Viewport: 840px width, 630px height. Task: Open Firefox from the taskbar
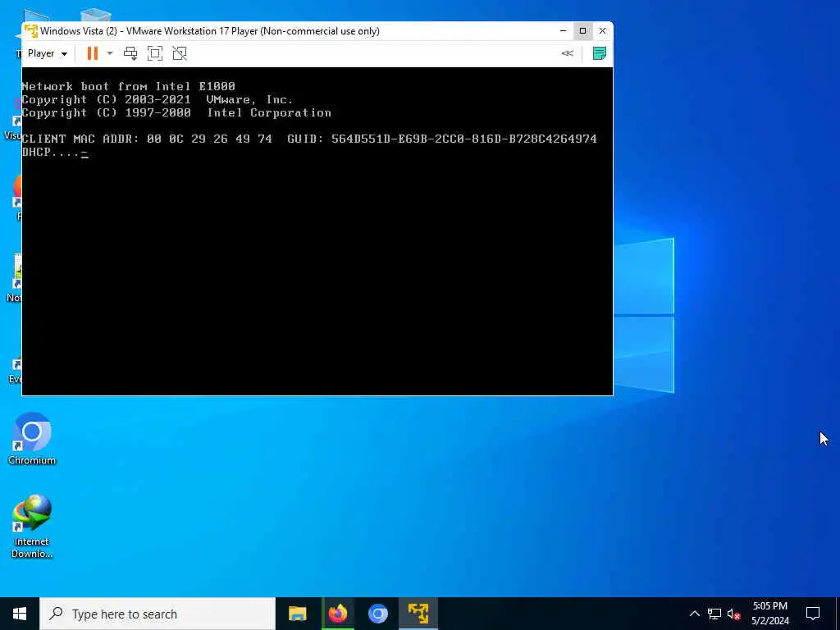(x=338, y=614)
